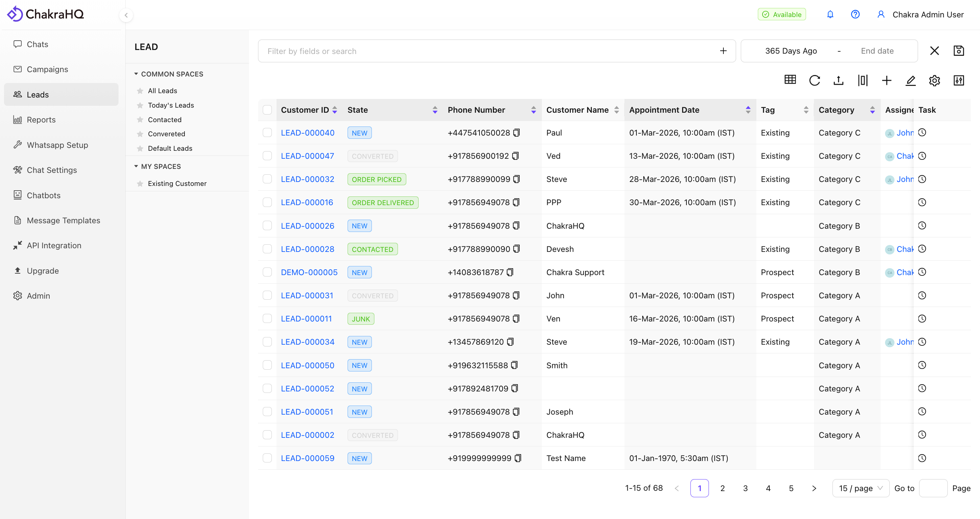Collapse the MY SPACES section
The image size is (980, 519).
tap(136, 166)
